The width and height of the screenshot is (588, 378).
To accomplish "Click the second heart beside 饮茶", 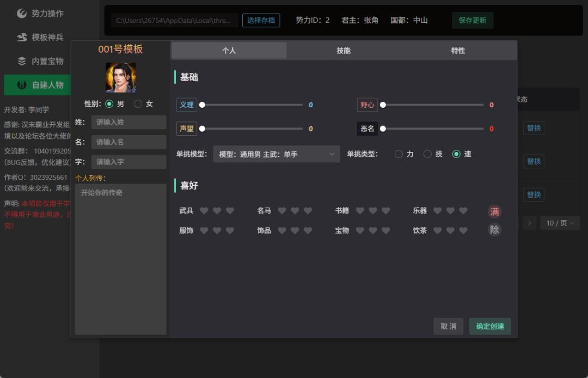I will coord(450,230).
